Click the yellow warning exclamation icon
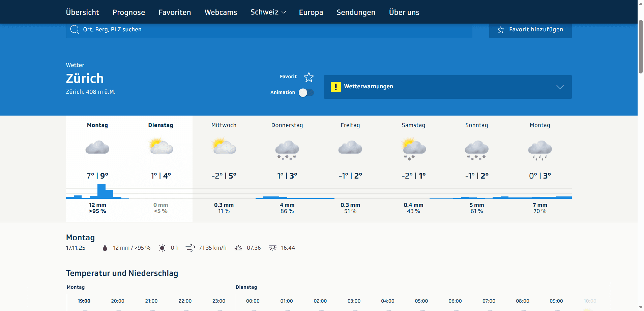 tap(335, 87)
